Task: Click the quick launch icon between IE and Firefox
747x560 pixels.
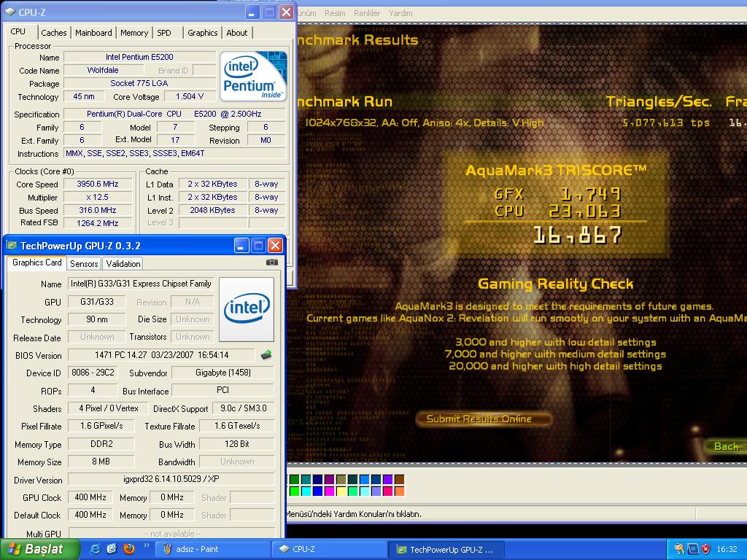Action: coord(112,549)
